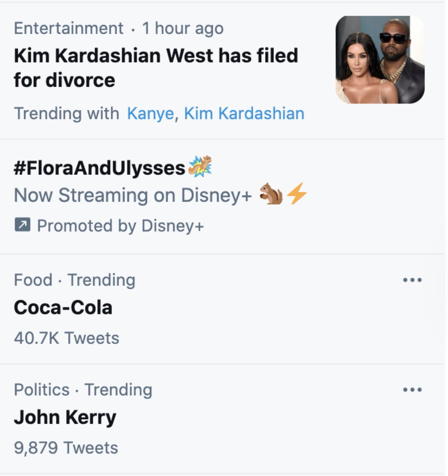
Task: Click the Coca-Cola trending topic
Action: pyautogui.click(x=63, y=307)
